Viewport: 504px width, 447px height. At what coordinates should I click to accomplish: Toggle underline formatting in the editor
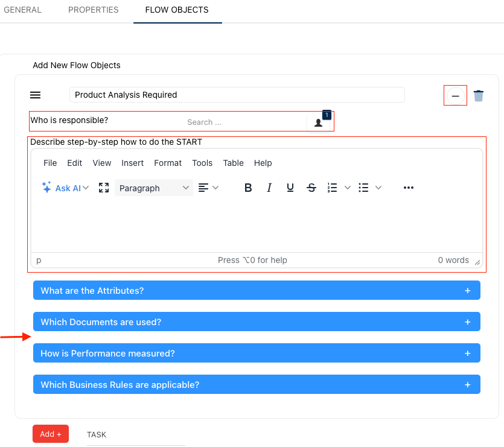pyautogui.click(x=290, y=188)
